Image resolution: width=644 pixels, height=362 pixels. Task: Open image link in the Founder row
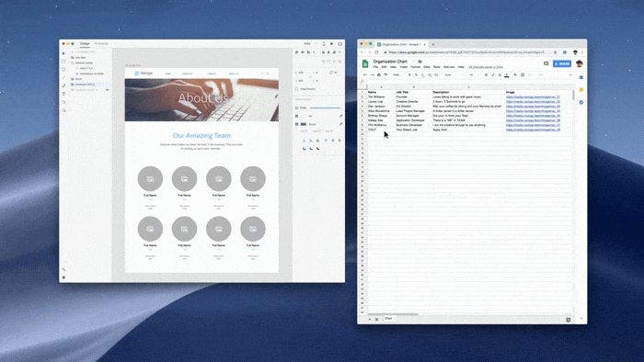[x=533, y=97]
